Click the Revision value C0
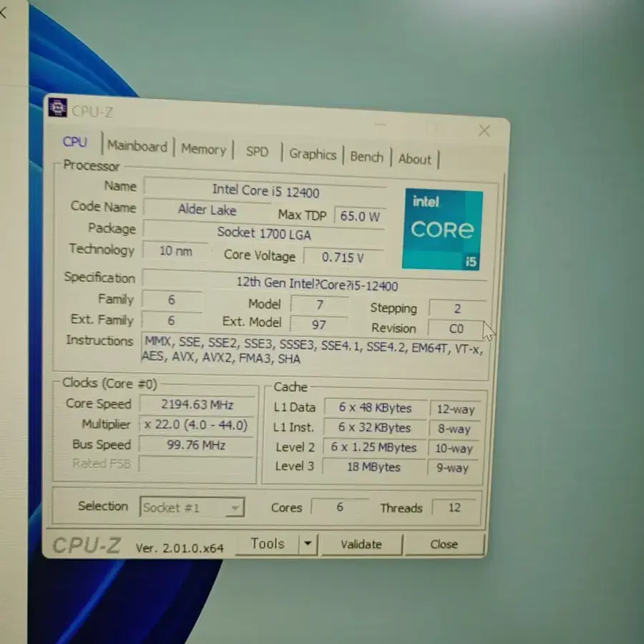This screenshot has width=644, height=644. pyautogui.click(x=457, y=328)
